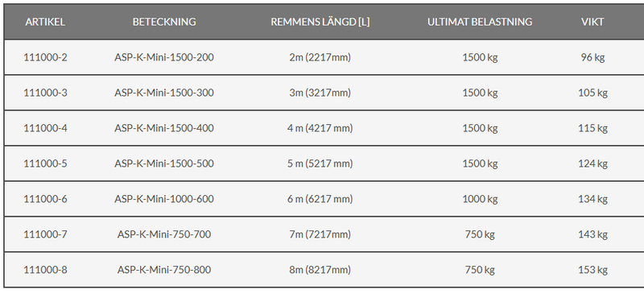Select the 4 m (4217 mm) length cell
This screenshot has height=294, width=644.
click(320, 128)
